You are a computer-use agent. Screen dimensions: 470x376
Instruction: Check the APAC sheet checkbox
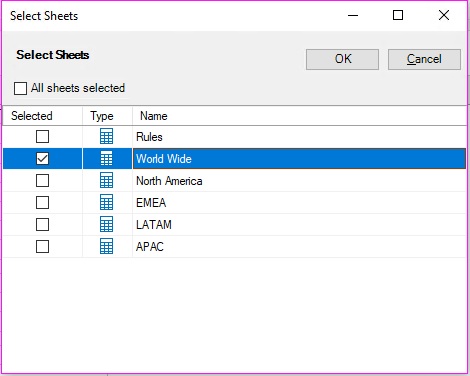(42, 246)
